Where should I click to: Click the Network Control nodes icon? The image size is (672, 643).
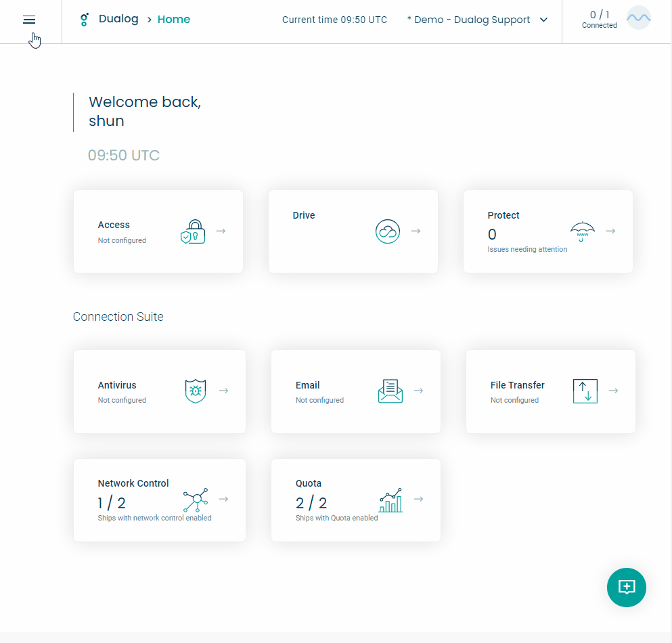(x=195, y=500)
